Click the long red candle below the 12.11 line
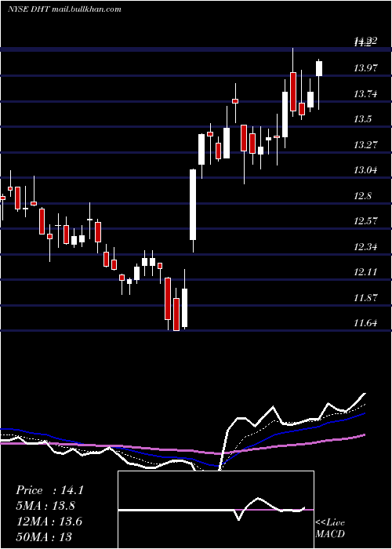Viewport: 392px width, 549px height. [168, 298]
